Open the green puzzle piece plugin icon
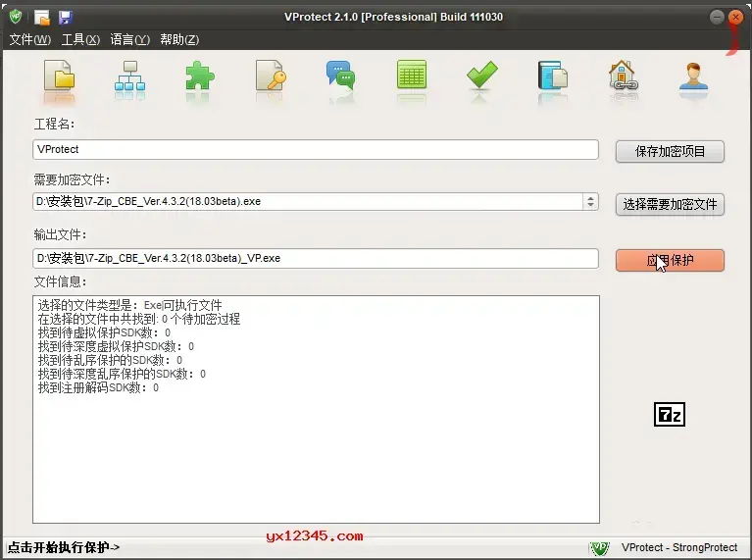The height and width of the screenshot is (560, 752). coord(199,76)
